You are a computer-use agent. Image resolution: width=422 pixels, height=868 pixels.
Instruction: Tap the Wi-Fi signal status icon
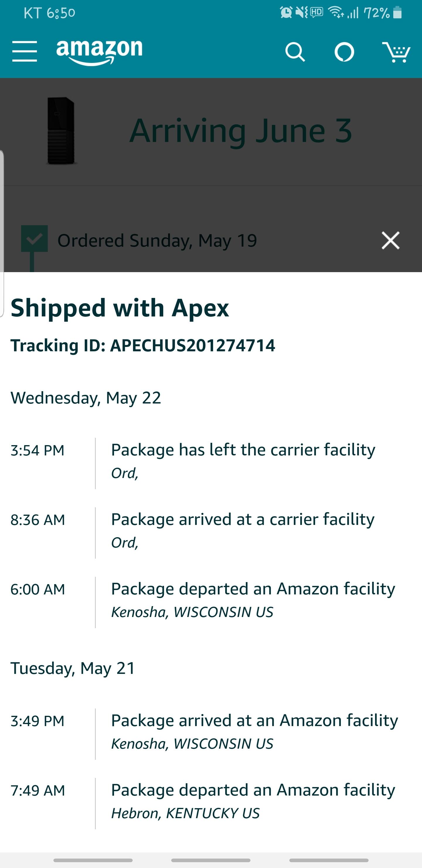click(336, 13)
